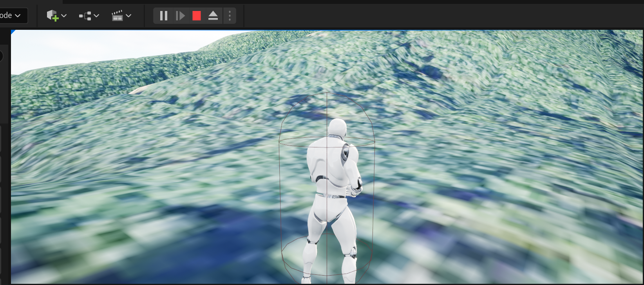Image resolution: width=644 pixels, height=285 pixels.
Task: Open the Cinematics clapperboard menu
Action: tap(117, 16)
